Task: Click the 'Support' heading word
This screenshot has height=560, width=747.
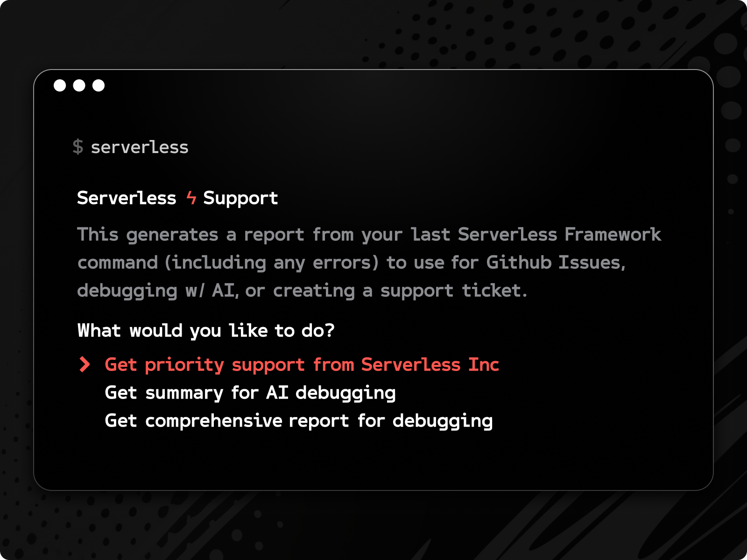Action: [240, 198]
